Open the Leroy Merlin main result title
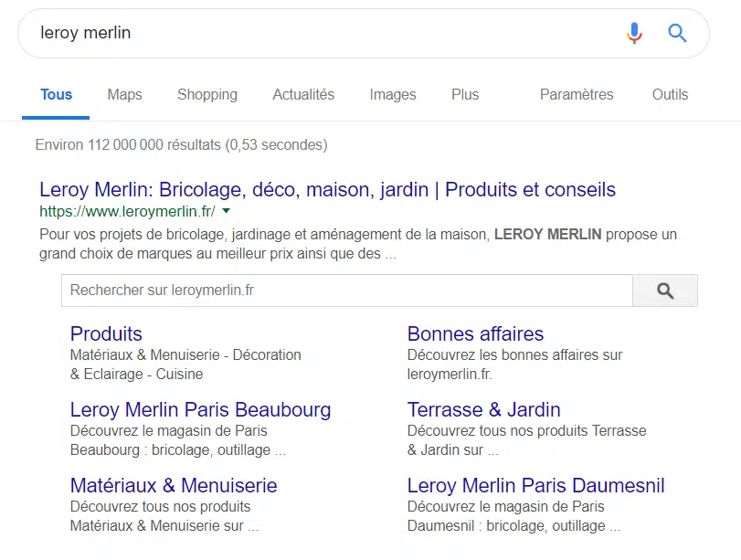Screen dimensions: 741x560 [327, 190]
